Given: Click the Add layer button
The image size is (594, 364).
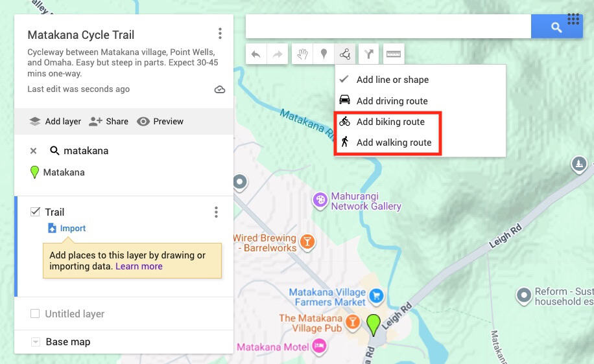Looking at the screenshot, I should point(55,121).
